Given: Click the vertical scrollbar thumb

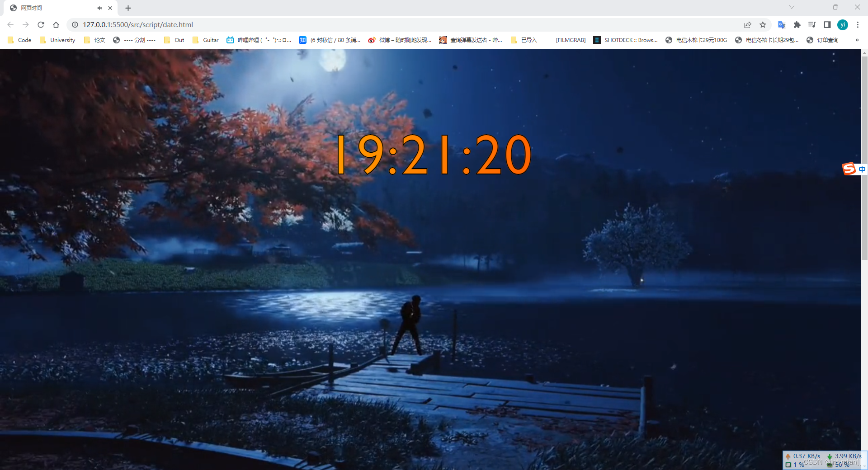Looking at the screenshot, I should click(864, 158).
